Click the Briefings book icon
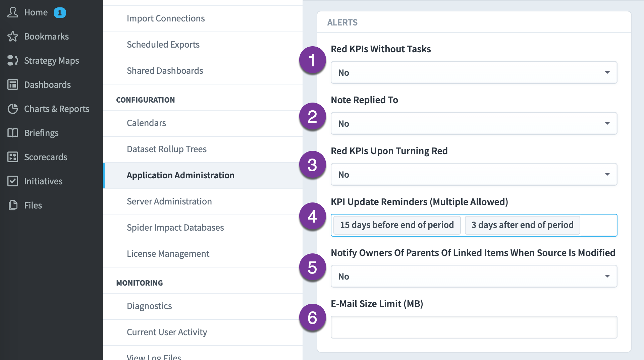This screenshot has height=360, width=644. click(x=13, y=133)
